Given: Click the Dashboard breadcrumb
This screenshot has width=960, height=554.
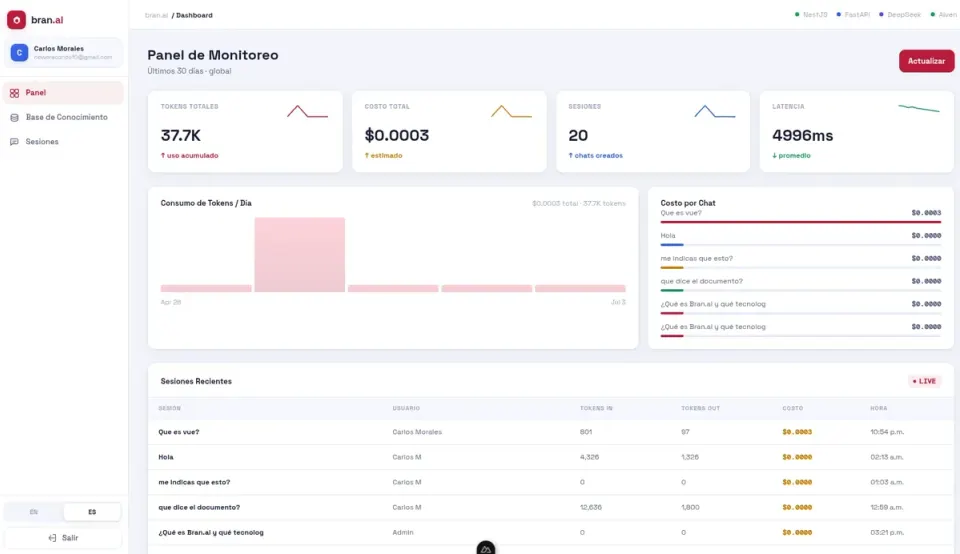Looking at the screenshot, I should click(194, 15).
